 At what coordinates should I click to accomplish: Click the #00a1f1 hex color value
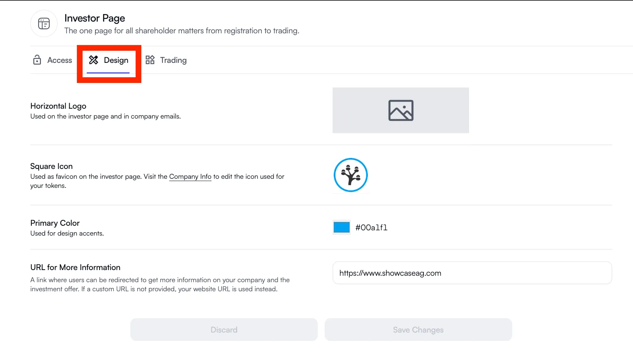pos(371,228)
